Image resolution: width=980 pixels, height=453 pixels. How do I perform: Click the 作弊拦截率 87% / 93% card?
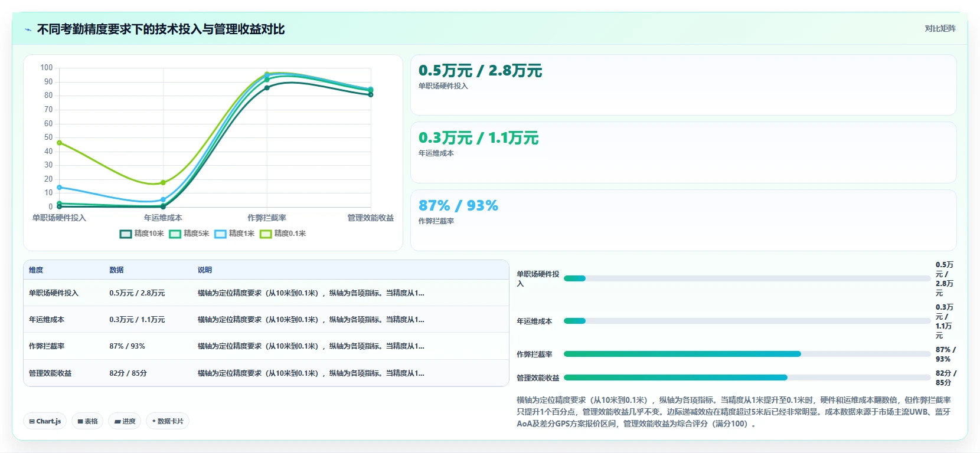click(683, 220)
